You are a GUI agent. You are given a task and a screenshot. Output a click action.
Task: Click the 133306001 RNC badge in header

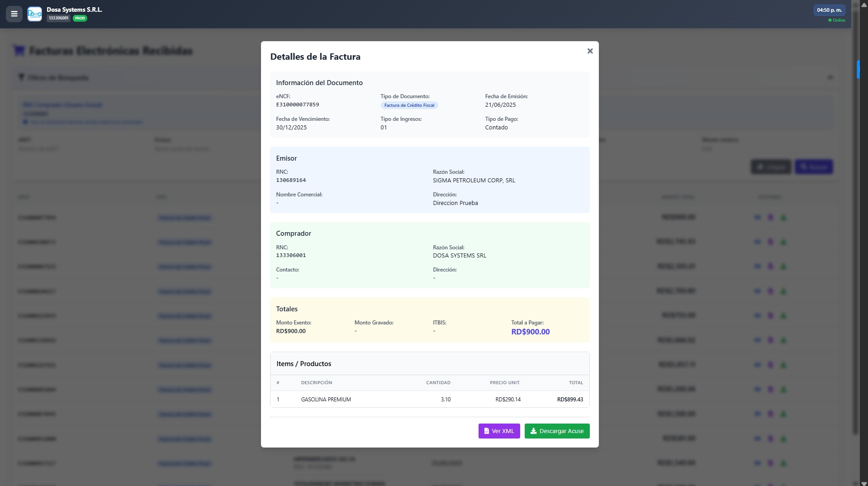(x=58, y=19)
